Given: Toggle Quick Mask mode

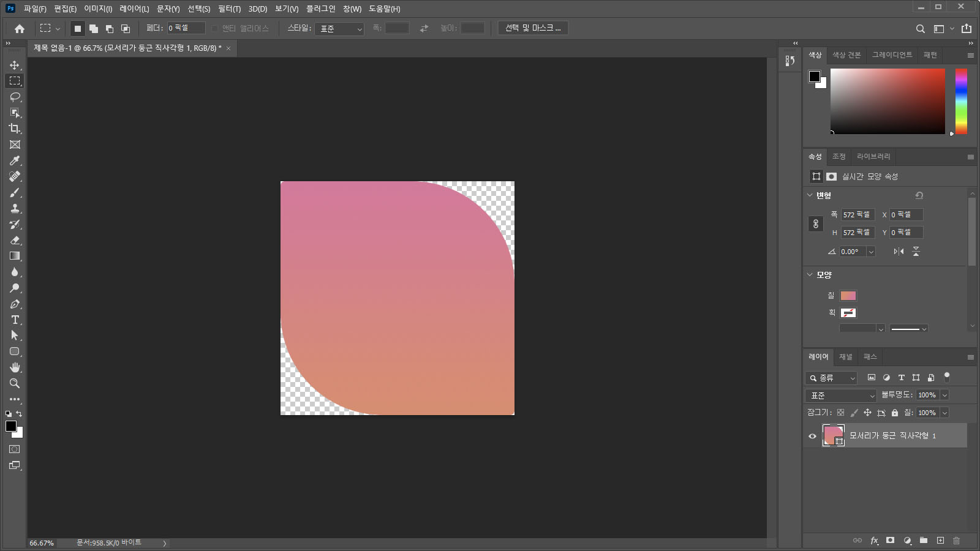Looking at the screenshot, I should pyautogui.click(x=15, y=449).
